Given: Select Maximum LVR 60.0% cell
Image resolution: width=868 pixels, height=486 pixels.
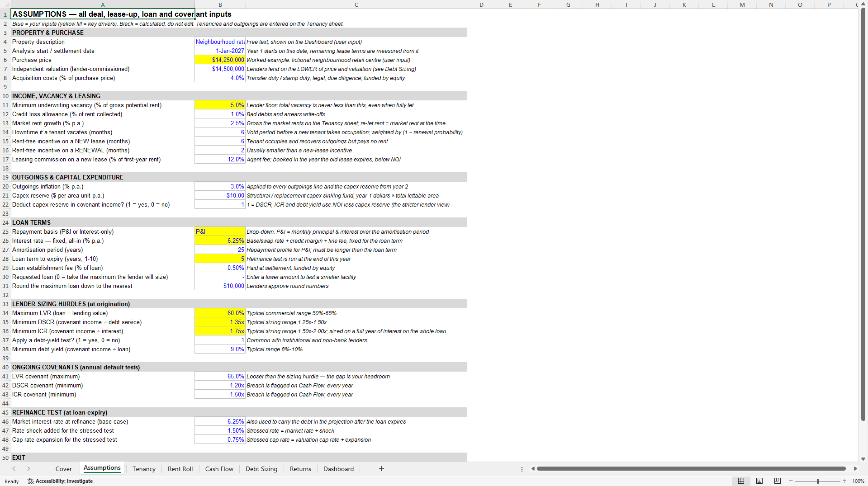Looking at the screenshot, I should pyautogui.click(x=220, y=313).
